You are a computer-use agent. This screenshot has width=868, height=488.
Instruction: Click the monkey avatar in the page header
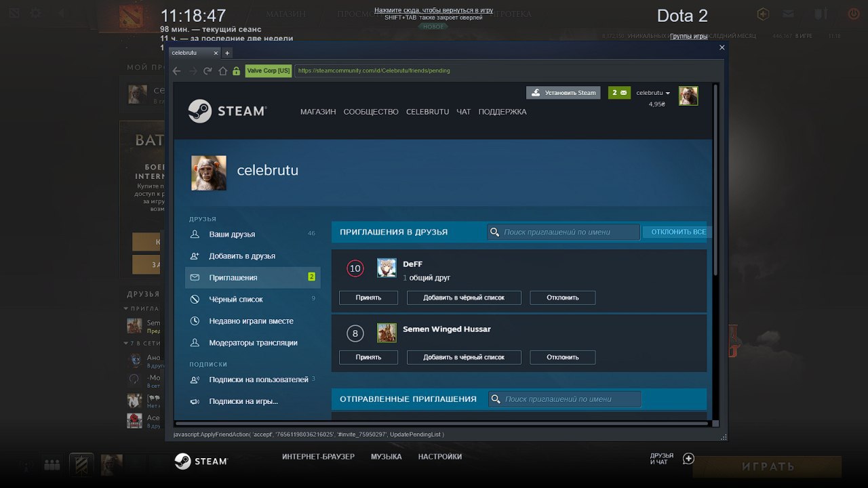click(688, 96)
